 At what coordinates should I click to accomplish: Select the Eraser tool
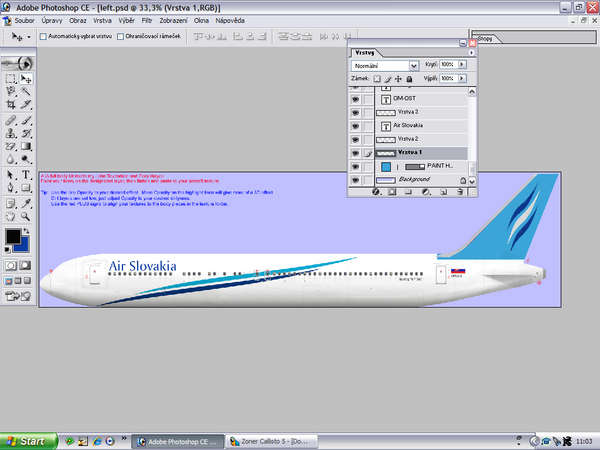(x=11, y=146)
